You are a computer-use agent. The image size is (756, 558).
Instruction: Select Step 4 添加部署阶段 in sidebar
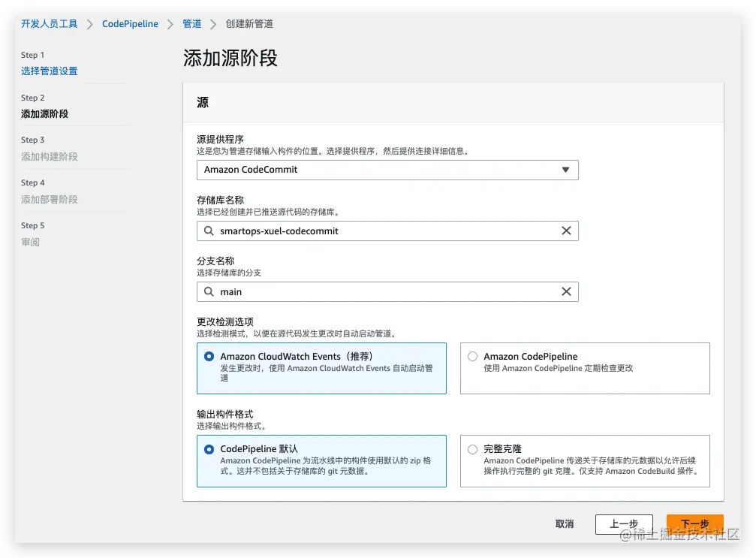tap(50, 199)
